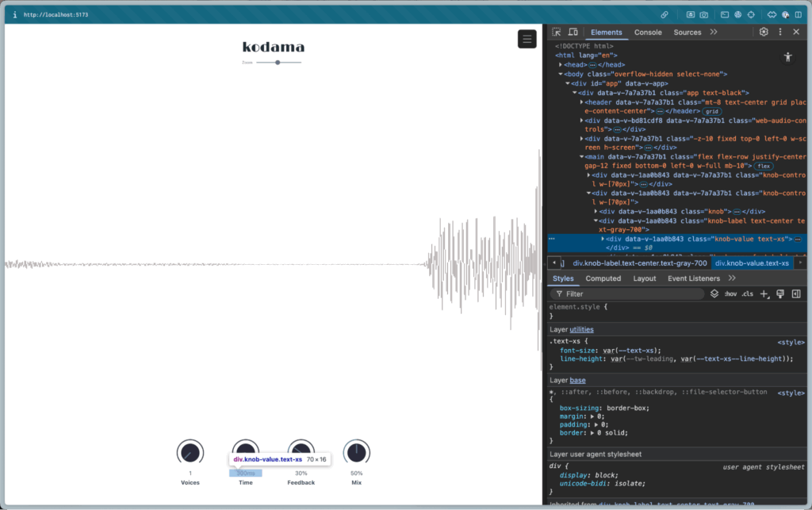The width and height of the screenshot is (812, 510).
Task: Collapse the main element in DOM tree
Action: coord(581,157)
